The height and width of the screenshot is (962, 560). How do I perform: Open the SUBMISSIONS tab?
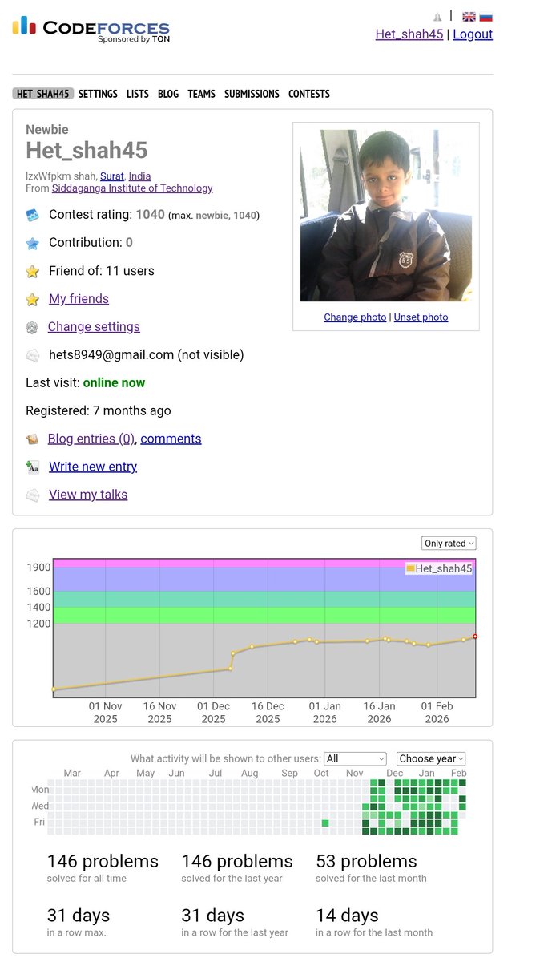pos(252,94)
